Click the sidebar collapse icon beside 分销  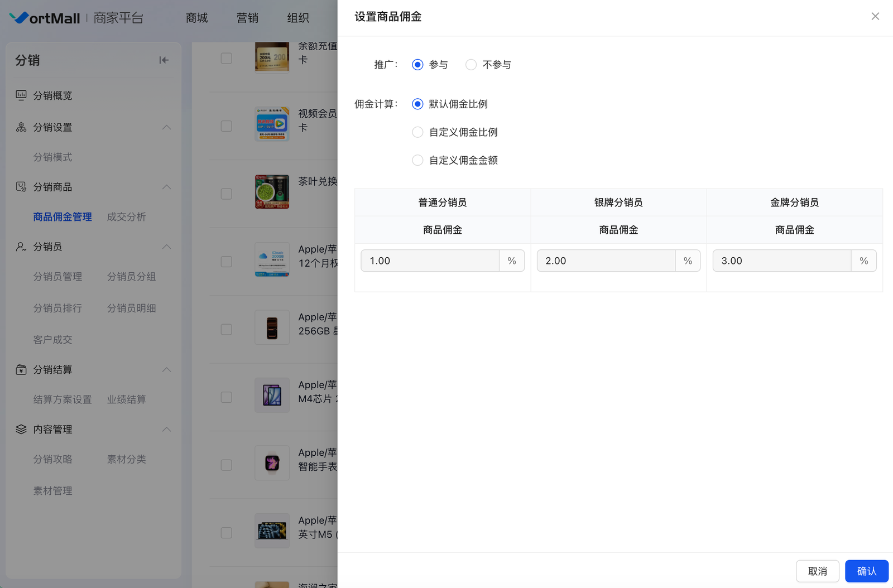(164, 60)
